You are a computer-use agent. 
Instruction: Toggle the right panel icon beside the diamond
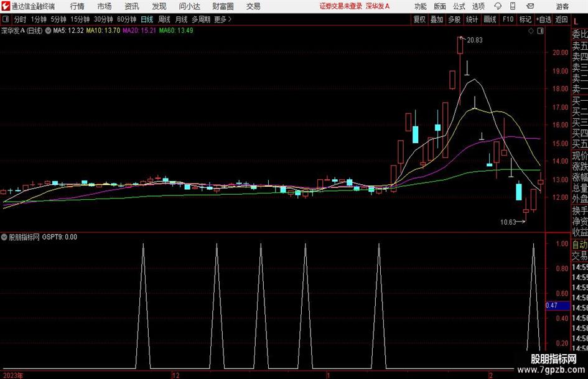click(x=540, y=31)
